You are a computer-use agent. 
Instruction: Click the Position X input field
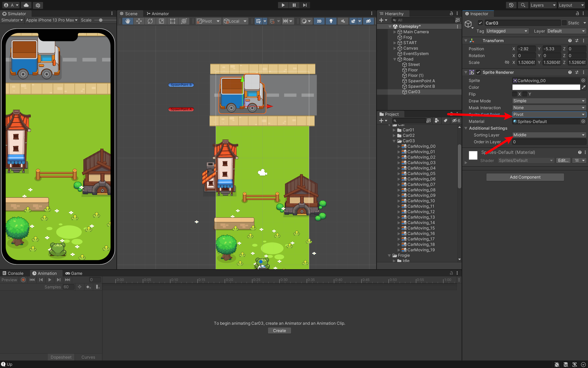pyautogui.click(x=526, y=49)
